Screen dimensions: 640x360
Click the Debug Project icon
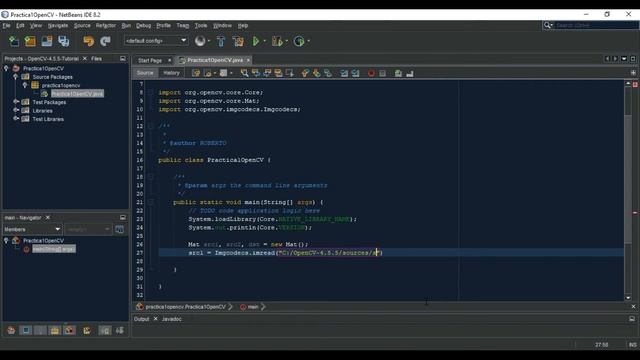277,41
